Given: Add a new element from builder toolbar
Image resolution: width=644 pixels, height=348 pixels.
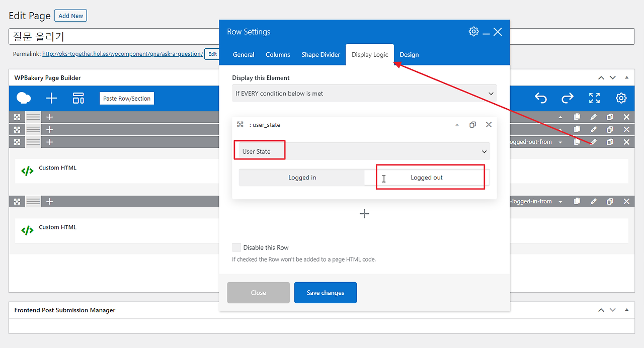Looking at the screenshot, I should coord(51,98).
